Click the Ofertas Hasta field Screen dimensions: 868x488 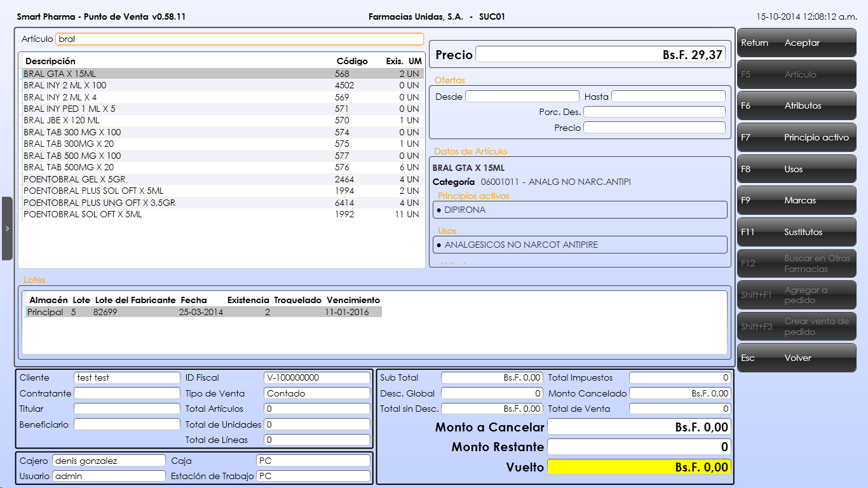pyautogui.click(x=668, y=97)
